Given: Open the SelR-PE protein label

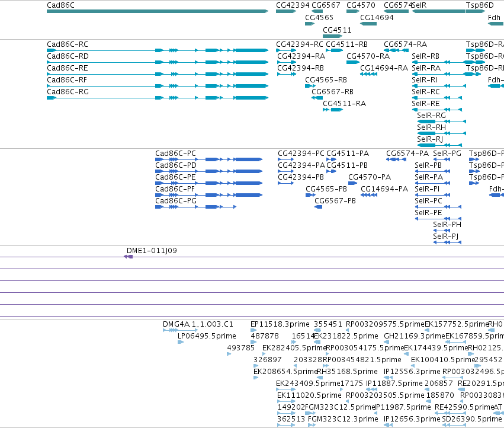Looking at the screenshot, I should 428,213.
